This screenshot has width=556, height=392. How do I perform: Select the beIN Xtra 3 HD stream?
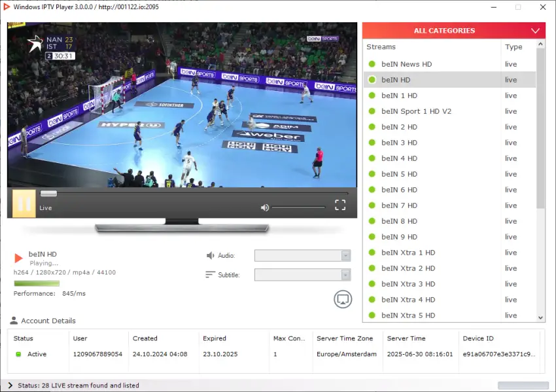click(x=449, y=284)
